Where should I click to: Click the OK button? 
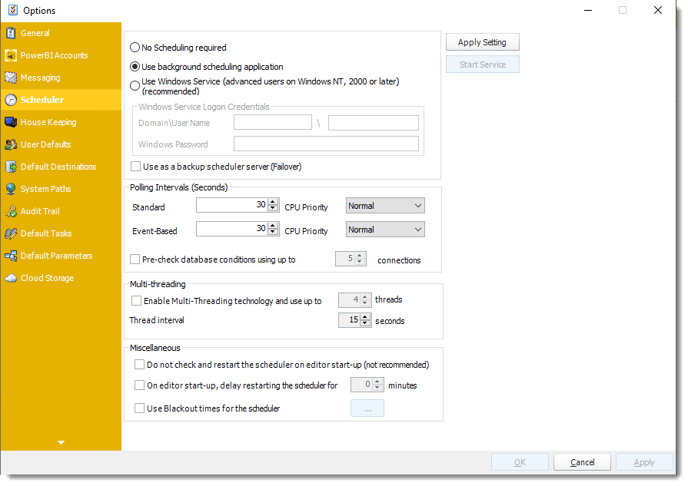click(520, 462)
